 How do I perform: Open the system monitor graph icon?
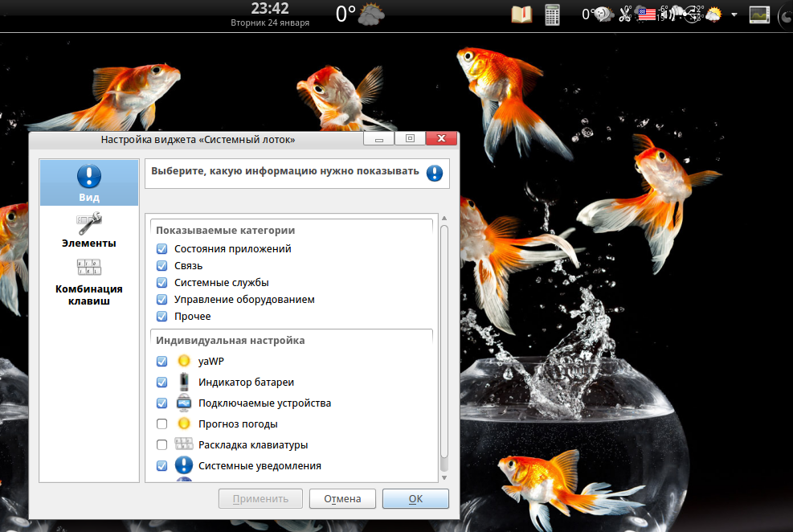coord(758,14)
